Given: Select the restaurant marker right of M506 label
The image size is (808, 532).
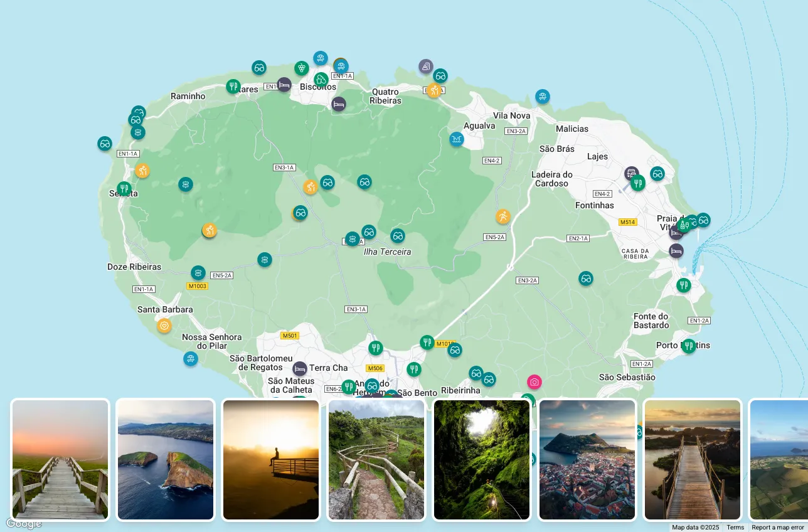Looking at the screenshot, I should coord(413,370).
